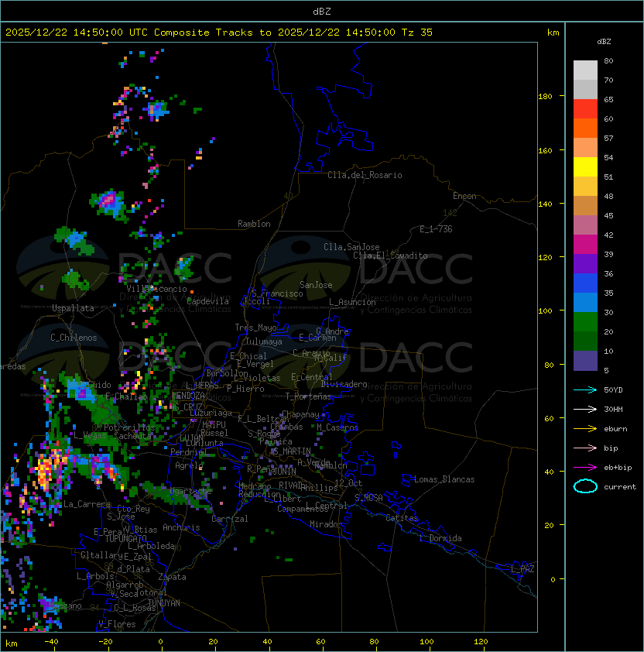The width and height of the screenshot is (644, 652).
Task: Select the purple 36-39 dBZ color band
Action: [x=585, y=263]
